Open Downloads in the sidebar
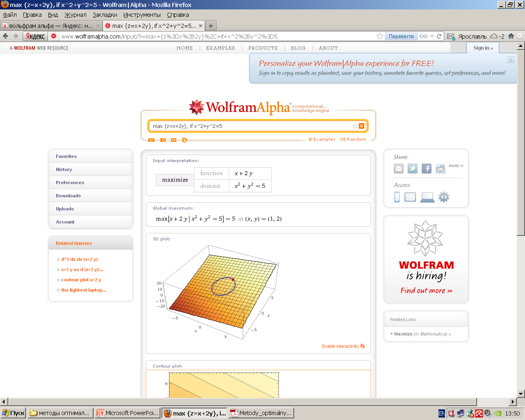Image resolution: width=525 pixels, height=420 pixels. coord(91,196)
